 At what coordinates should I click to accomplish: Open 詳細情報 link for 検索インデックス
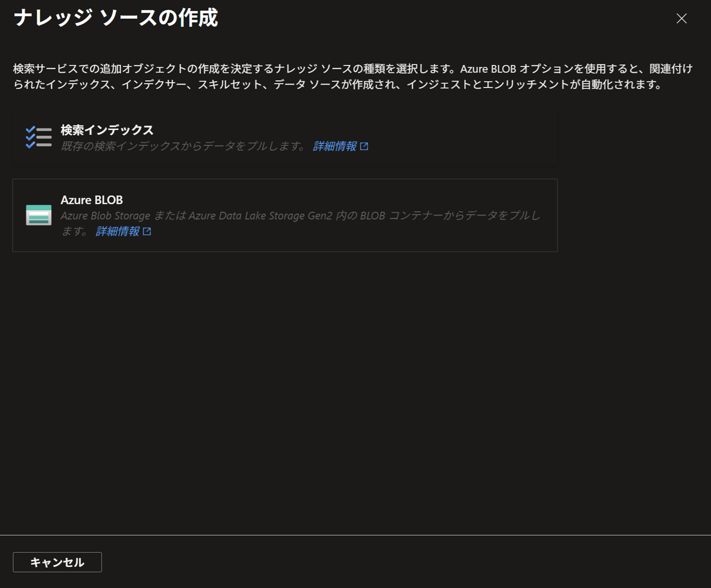point(335,146)
